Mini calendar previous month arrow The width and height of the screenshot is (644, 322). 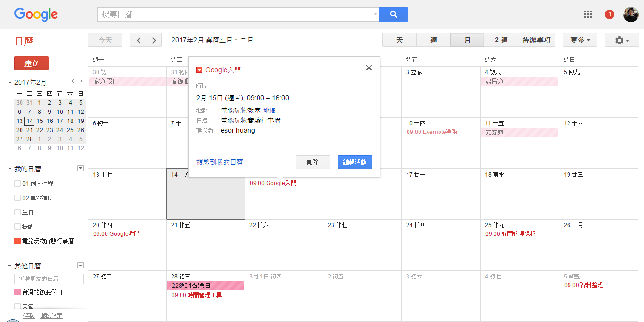(73, 81)
